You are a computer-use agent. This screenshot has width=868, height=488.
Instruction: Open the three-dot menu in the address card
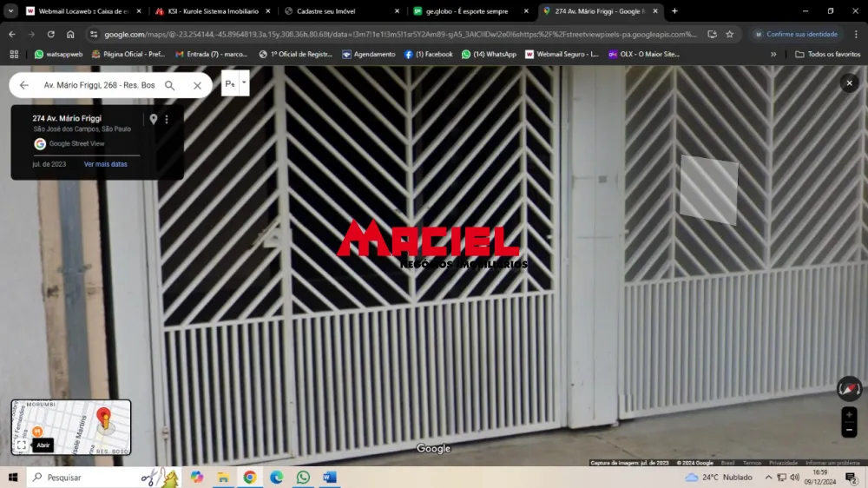[x=167, y=119]
